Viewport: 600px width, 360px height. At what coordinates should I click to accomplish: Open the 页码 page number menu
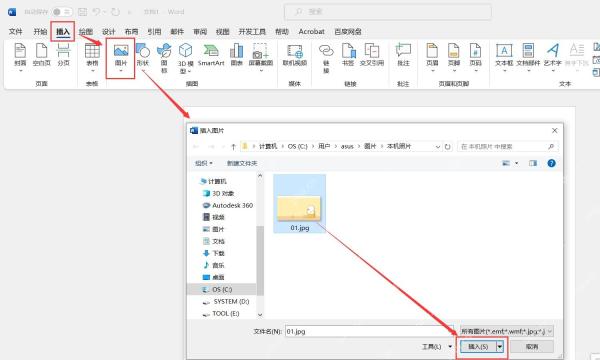(x=475, y=57)
